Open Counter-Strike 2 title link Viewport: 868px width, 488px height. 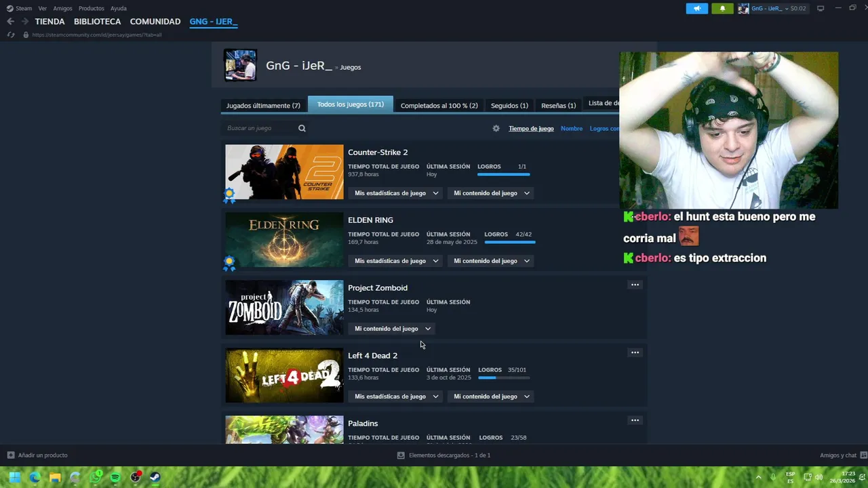click(x=378, y=152)
